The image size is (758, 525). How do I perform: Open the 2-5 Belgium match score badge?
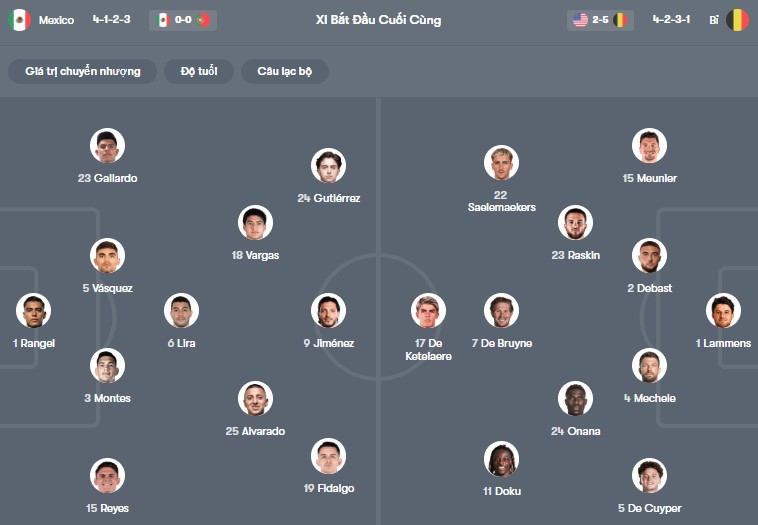tap(600, 20)
